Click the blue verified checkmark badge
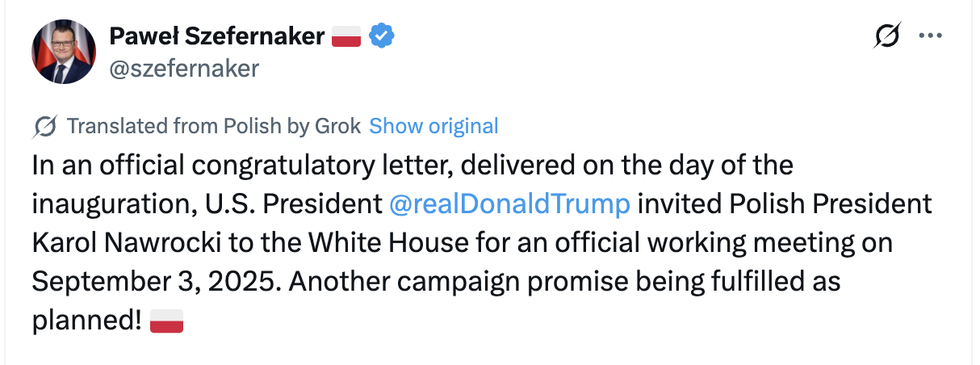This screenshot has height=365, width=980. pos(382,36)
